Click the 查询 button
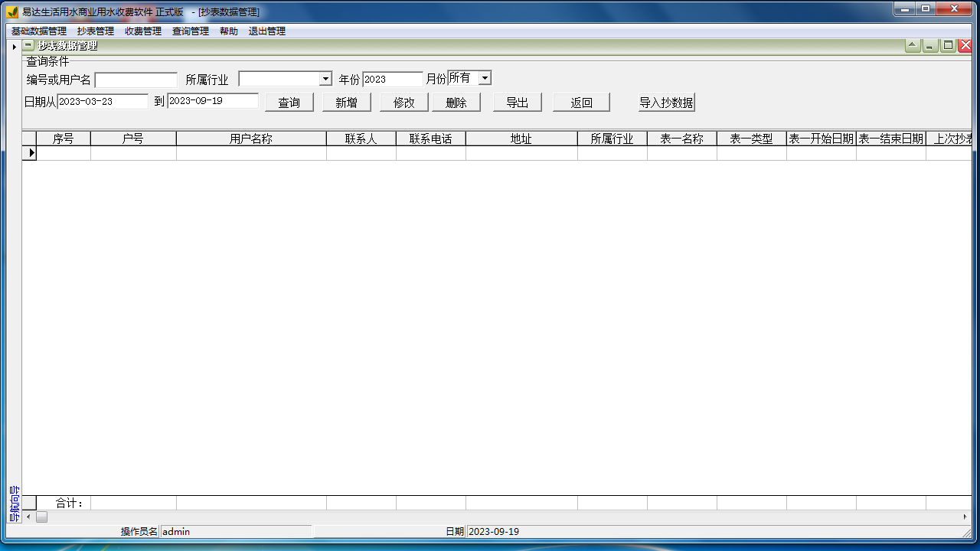This screenshot has width=980, height=551. (x=289, y=103)
